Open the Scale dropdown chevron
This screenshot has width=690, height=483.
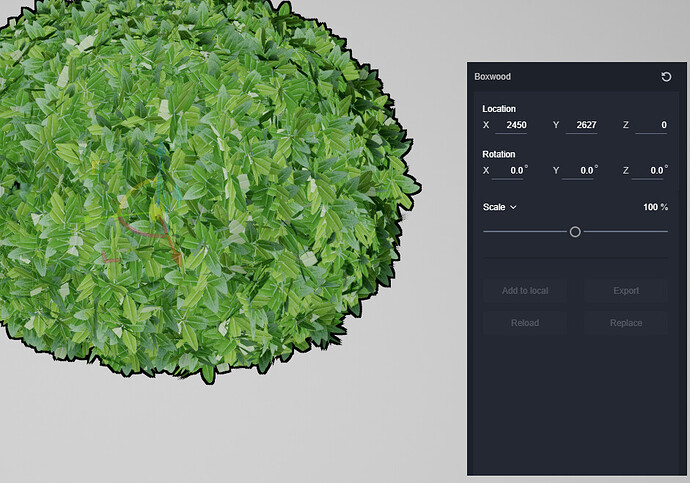pos(513,207)
